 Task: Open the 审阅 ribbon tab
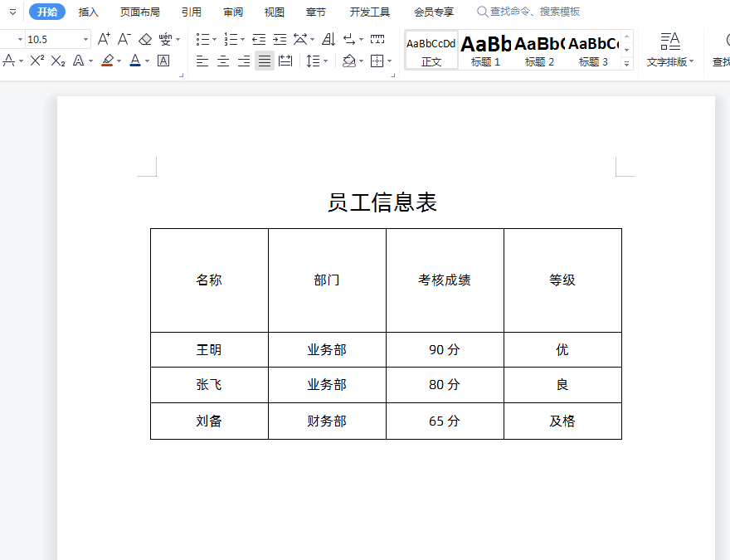click(233, 12)
